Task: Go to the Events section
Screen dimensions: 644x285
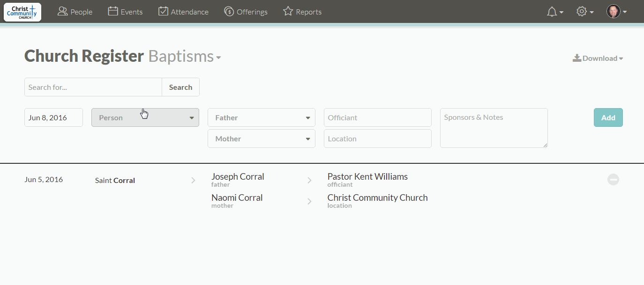Action: [x=125, y=12]
